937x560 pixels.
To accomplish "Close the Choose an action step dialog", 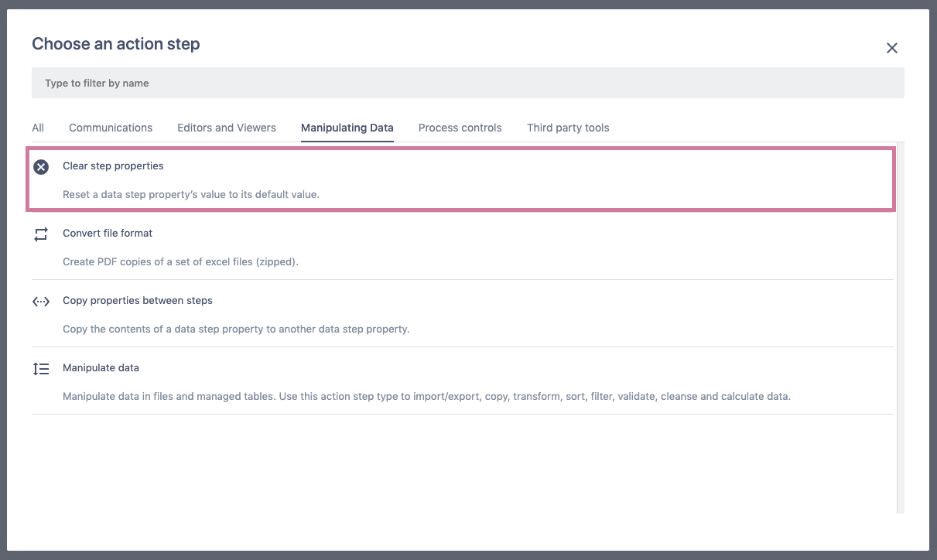I will (x=891, y=48).
